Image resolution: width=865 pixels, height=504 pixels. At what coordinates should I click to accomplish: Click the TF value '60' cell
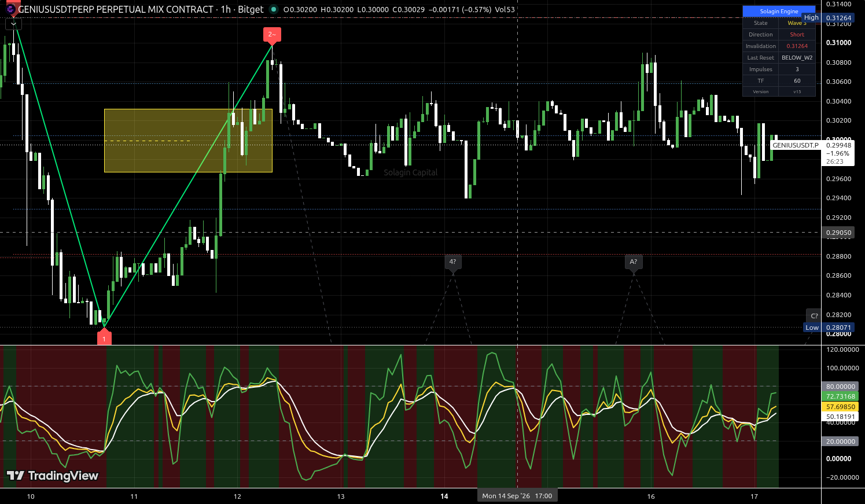[797, 81]
